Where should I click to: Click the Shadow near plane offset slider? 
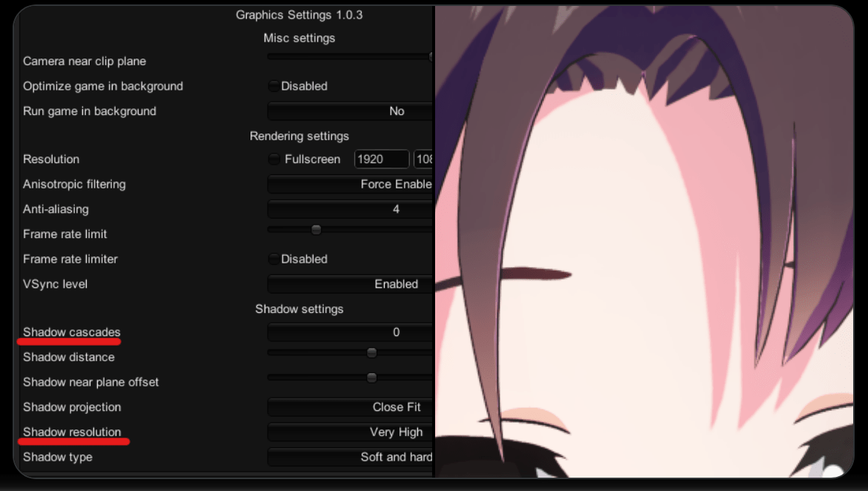[371, 377]
